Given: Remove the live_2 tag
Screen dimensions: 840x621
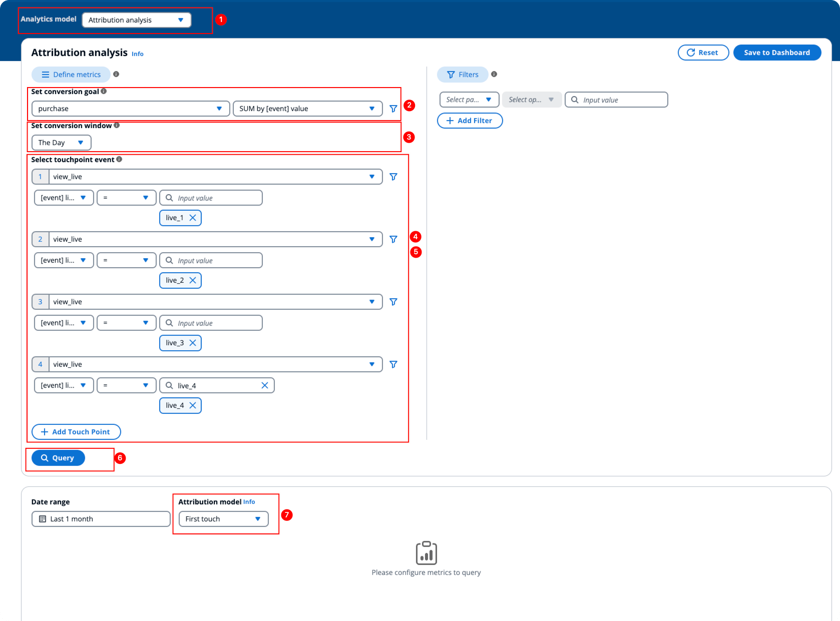Looking at the screenshot, I should click(193, 280).
